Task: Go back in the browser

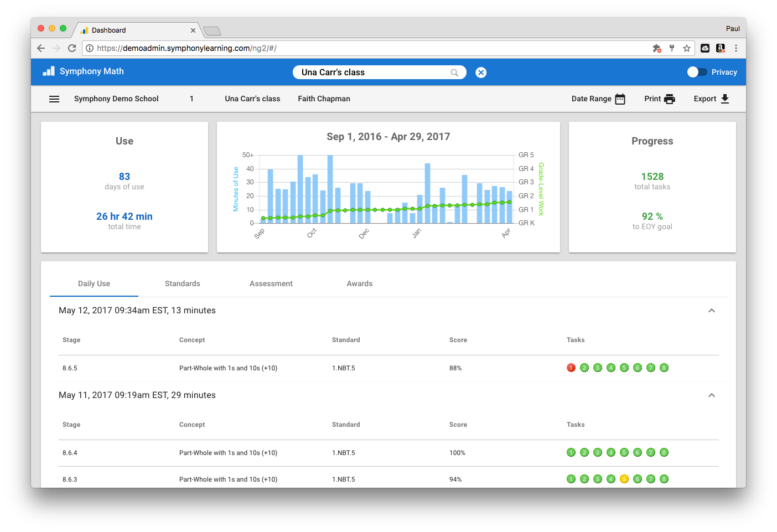Action: pyautogui.click(x=41, y=48)
